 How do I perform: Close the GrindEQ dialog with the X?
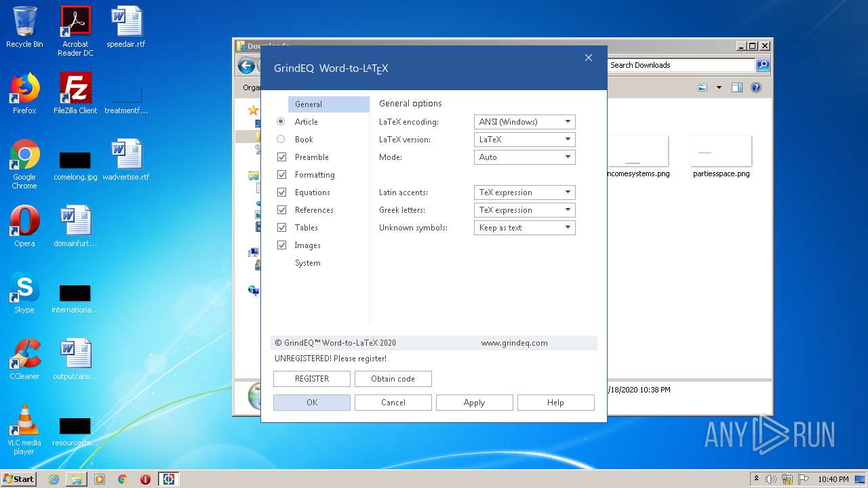pos(589,58)
